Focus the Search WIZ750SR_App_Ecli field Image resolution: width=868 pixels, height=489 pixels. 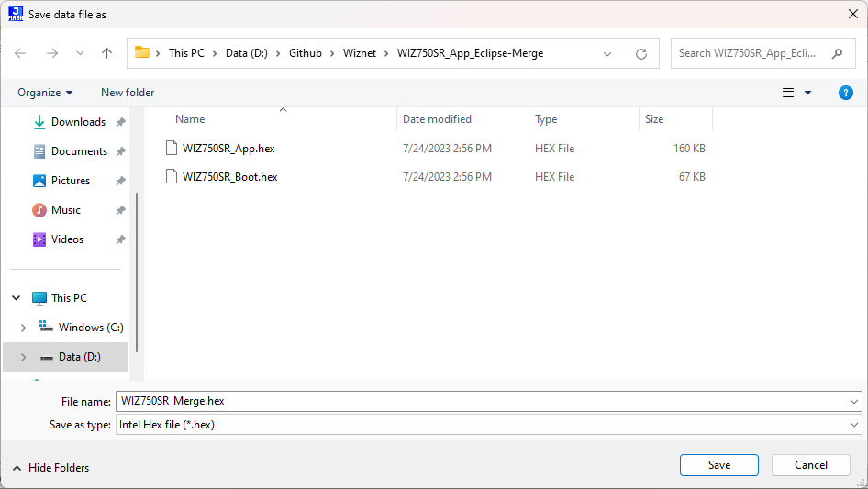[x=747, y=53]
